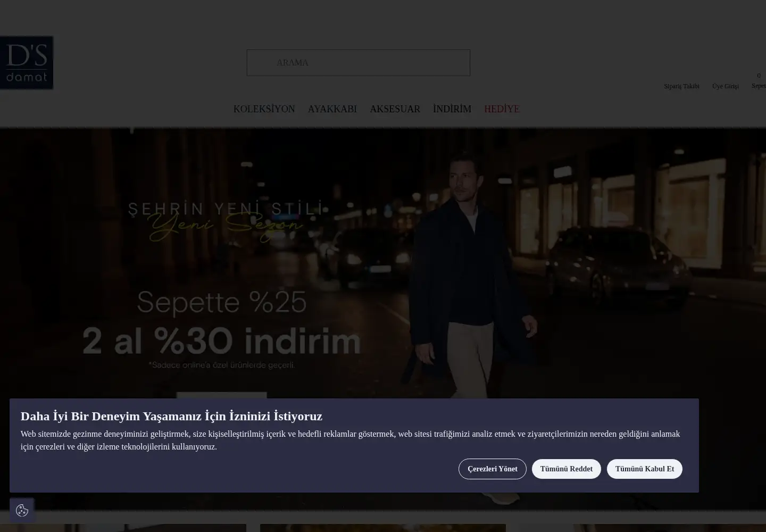The width and height of the screenshot is (766, 532).
Task: Open the HEDİYE menu
Action: pyautogui.click(x=502, y=109)
